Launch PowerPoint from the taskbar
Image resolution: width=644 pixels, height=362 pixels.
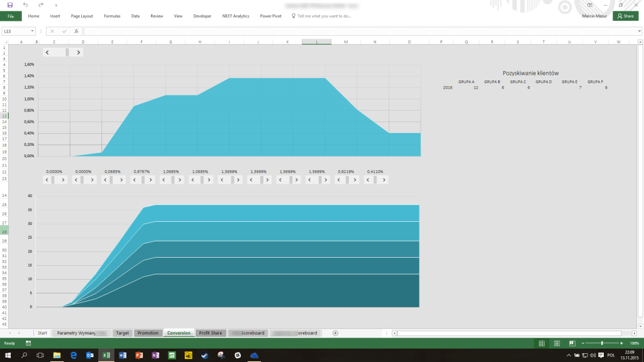139,356
